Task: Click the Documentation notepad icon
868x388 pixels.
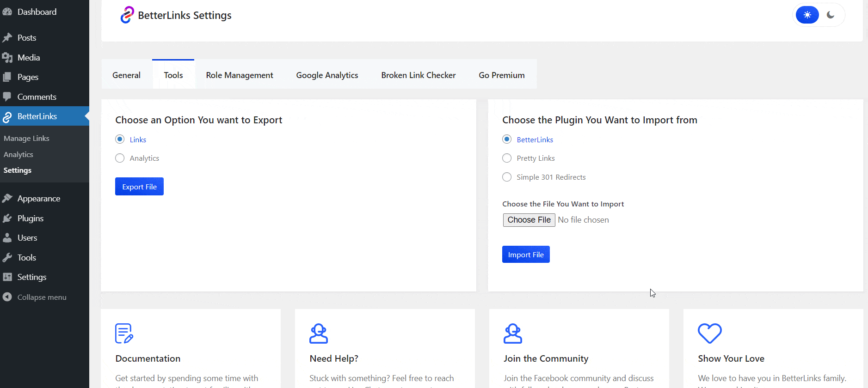Action: [124, 333]
